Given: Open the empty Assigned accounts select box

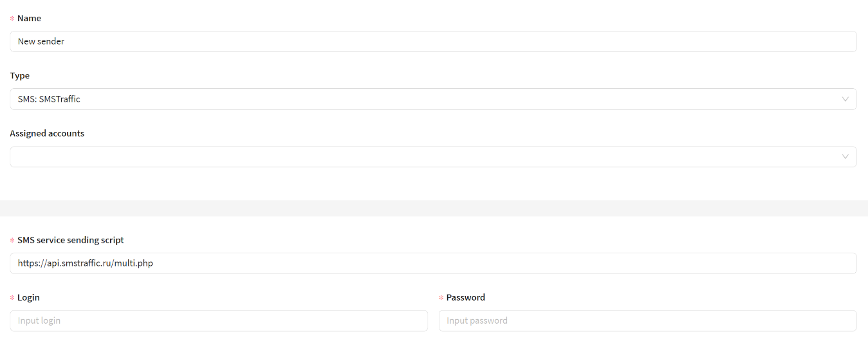Looking at the screenshot, I should (425, 157).
